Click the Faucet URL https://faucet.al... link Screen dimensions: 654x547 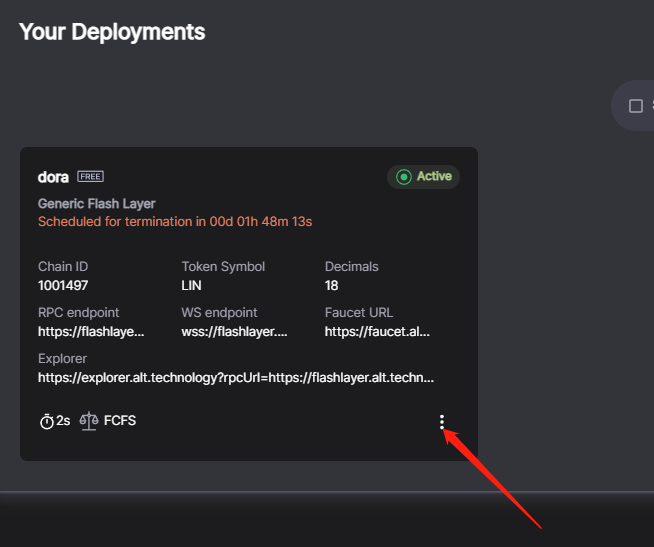(377, 331)
